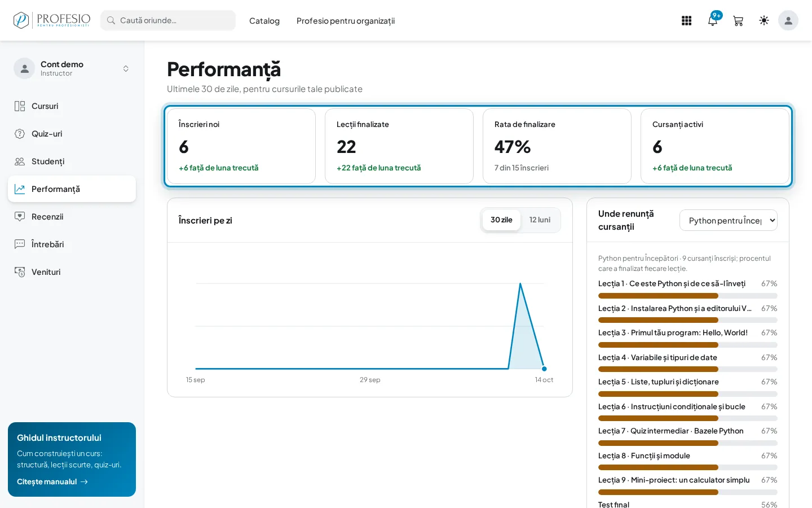
Task: Click the Quiz-uri question mark icon
Action: [x=20, y=134]
